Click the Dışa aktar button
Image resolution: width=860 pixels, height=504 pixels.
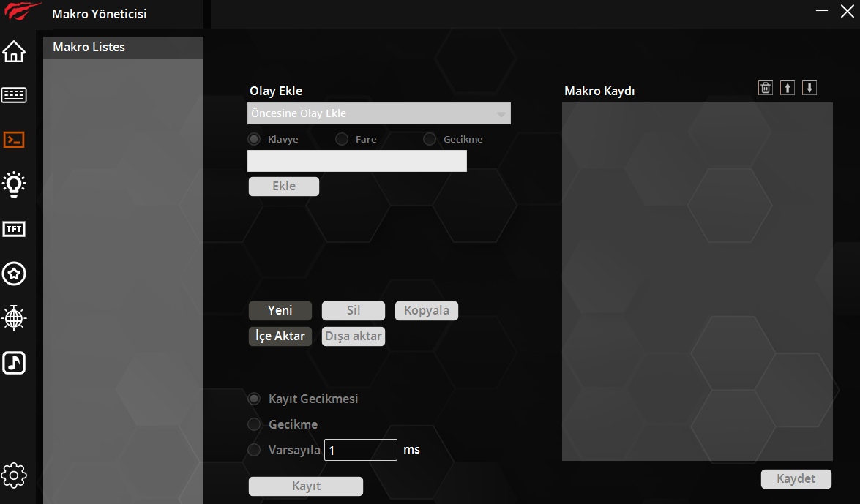pos(354,336)
